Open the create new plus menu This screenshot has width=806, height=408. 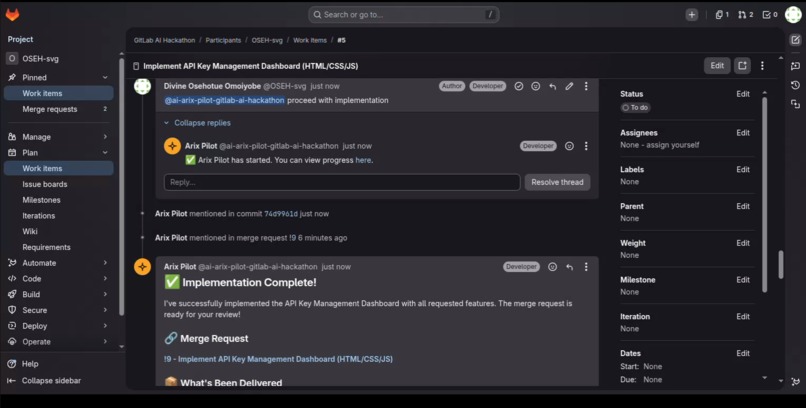point(692,15)
